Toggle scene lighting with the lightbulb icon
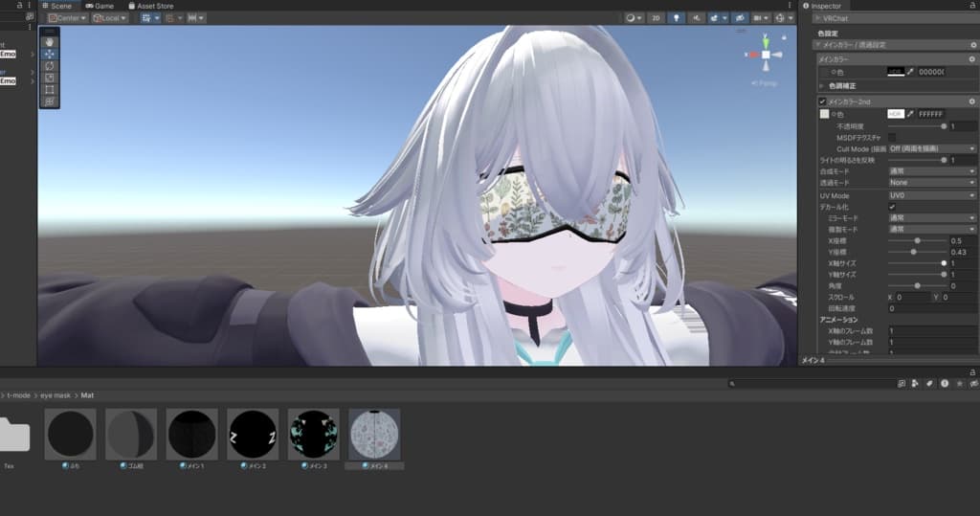The width and height of the screenshot is (980, 516). [x=678, y=18]
